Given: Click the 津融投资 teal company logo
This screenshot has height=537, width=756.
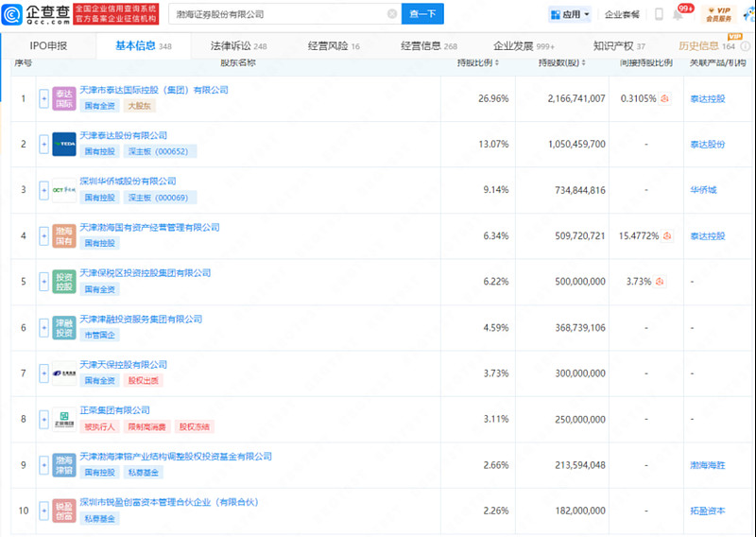Looking at the screenshot, I should [x=64, y=328].
